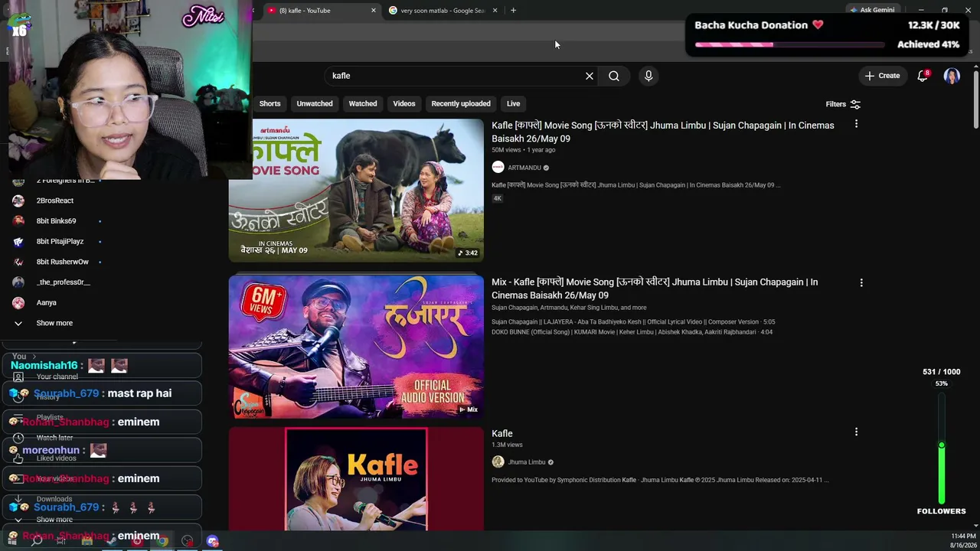The height and width of the screenshot is (551, 980).
Task: Click the magnifier search button
Action: (614, 76)
